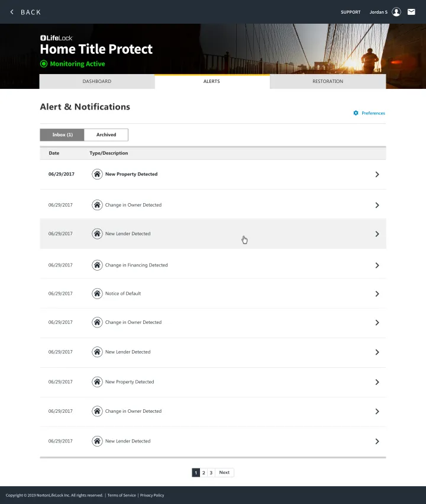The width and height of the screenshot is (426, 504).
Task: Switch to the Restoration tab
Action: click(x=328, y=82)
